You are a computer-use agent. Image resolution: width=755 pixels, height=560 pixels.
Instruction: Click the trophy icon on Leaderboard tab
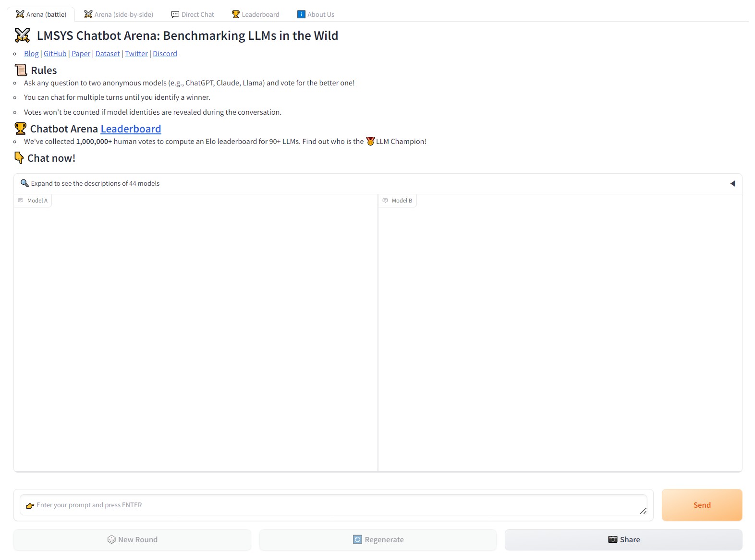click(x=236, y=14)
